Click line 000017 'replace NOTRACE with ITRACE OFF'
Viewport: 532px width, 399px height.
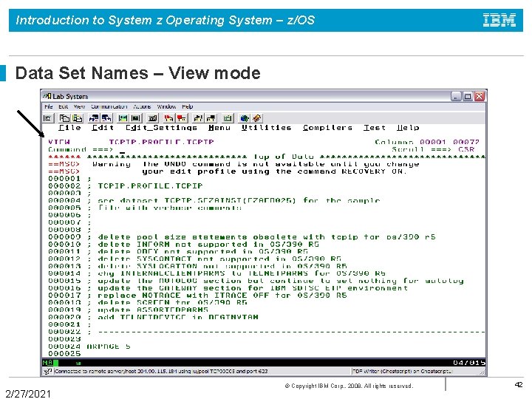[222, 295]
